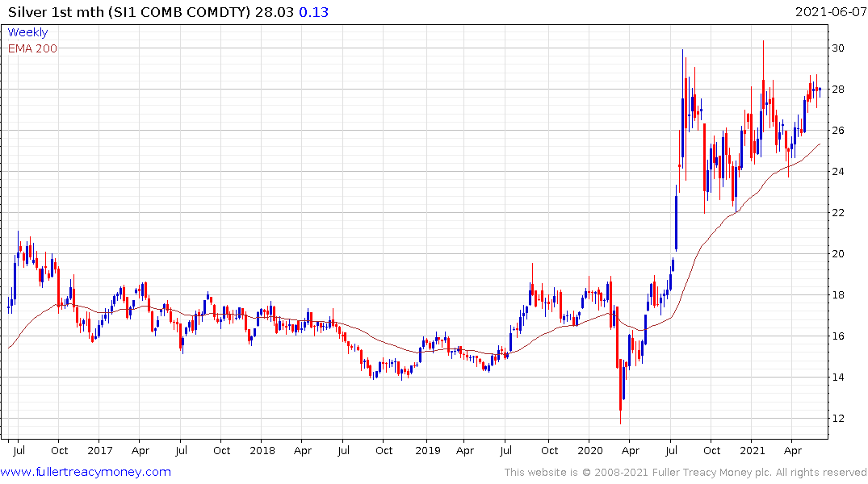Viewport: 868px width, 484px height.
Task: Click the 26 label on the price axis
Action: pos(838,130)
